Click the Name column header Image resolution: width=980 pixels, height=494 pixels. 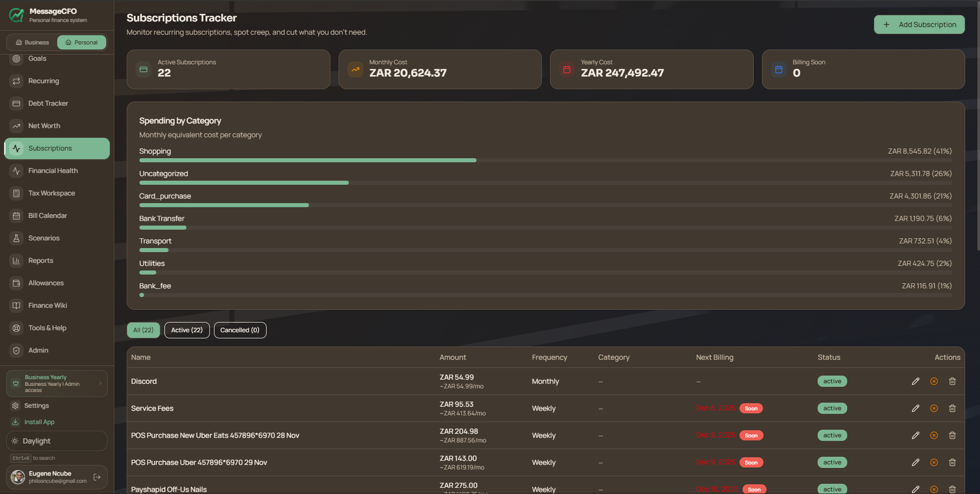tap(141, 357)
